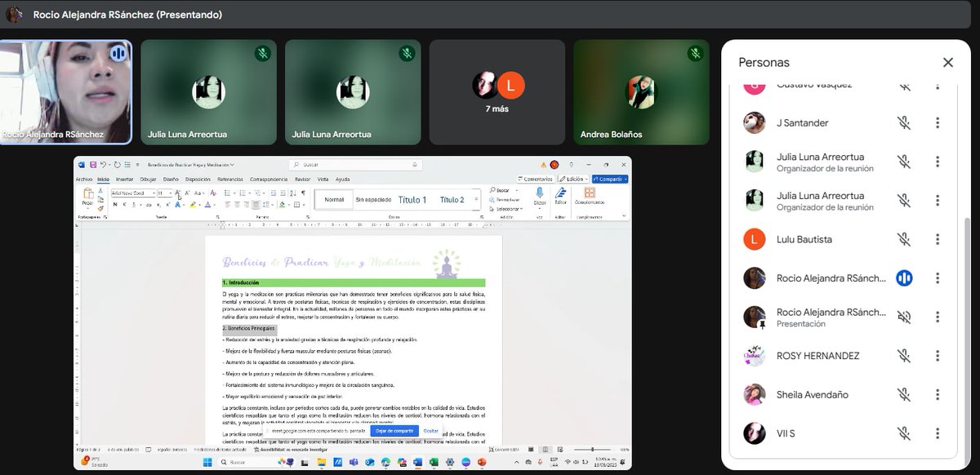Open more options for VII S

(x=938, y=433)
